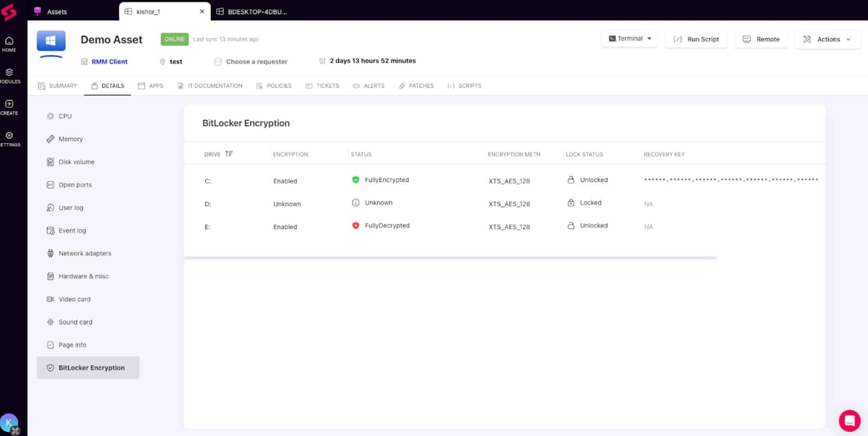Open the Choose a requester selector
Screen dimensions: 868x436
[251, 62]
